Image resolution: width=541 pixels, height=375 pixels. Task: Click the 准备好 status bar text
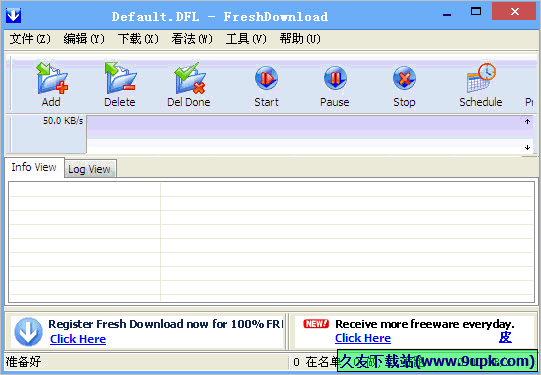coord(23,362)
